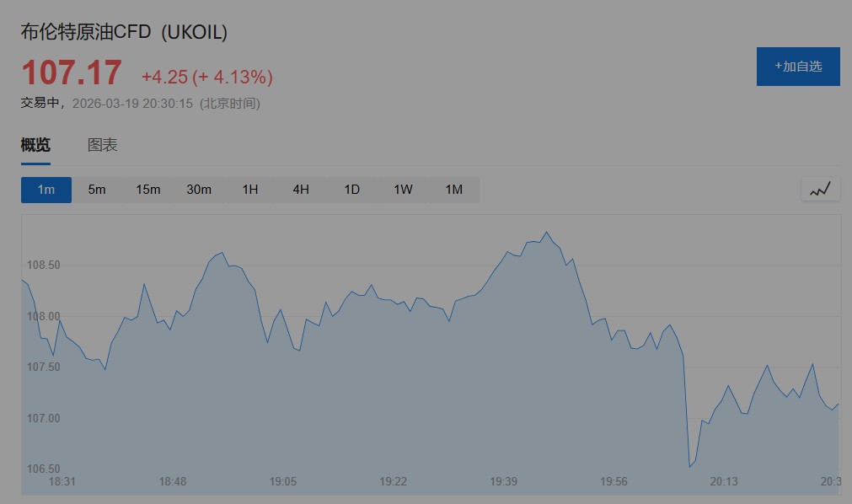Image resolution: width=852 pixels, height=504 pixels.
Task: Switch chart to 30m interval
Action: (x=199, y=190)
